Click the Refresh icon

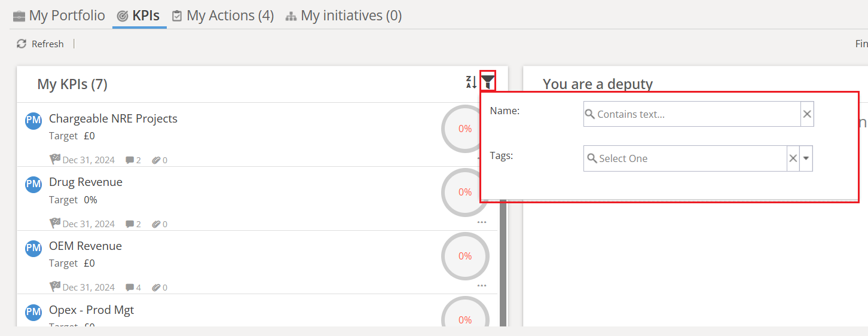(22, 44)
